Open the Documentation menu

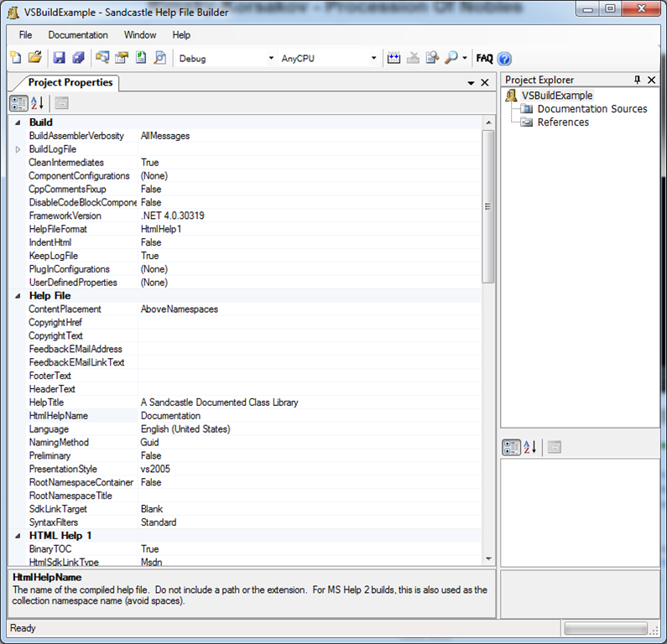(78, 35)
